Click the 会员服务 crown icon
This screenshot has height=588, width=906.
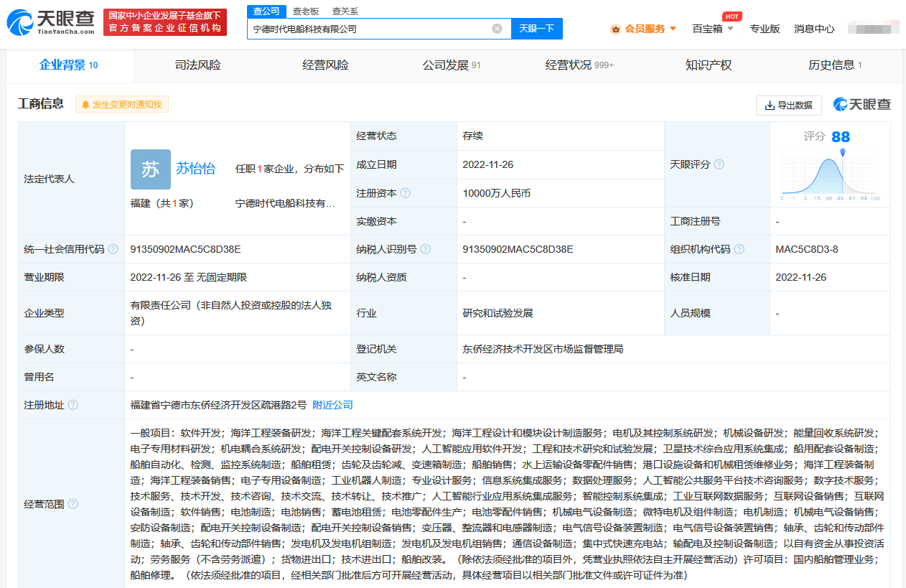point(615,29)
